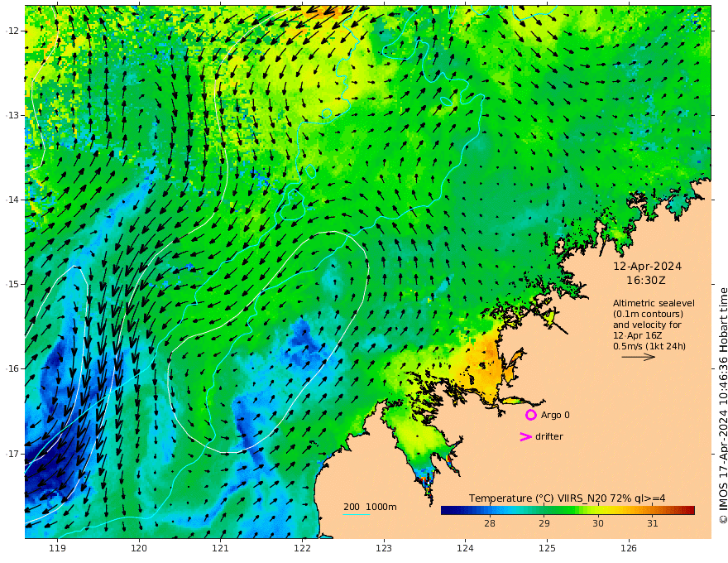This screenshot has height=563, width=728.
Task: Click the '0.5m/s (1kt 24h)' text
Action: click(649, 346)
